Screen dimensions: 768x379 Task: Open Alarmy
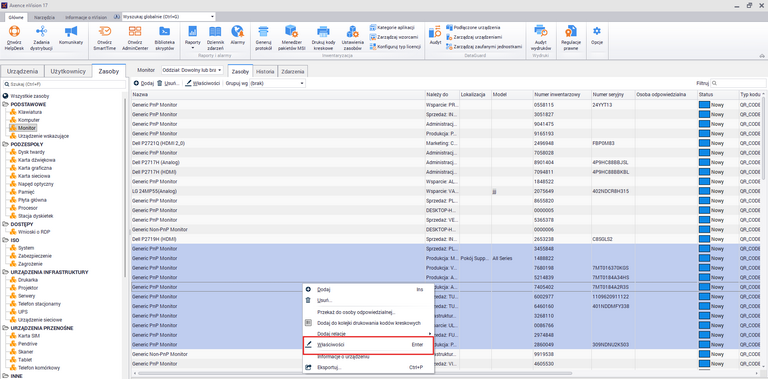[x=238, y=35]
